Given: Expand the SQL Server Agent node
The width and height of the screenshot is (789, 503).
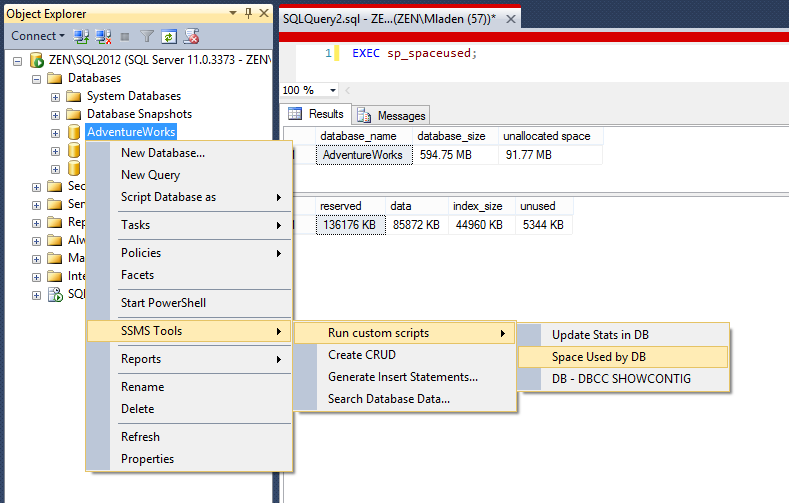Looking at the screenshot, I should click(x=36, y=295).
